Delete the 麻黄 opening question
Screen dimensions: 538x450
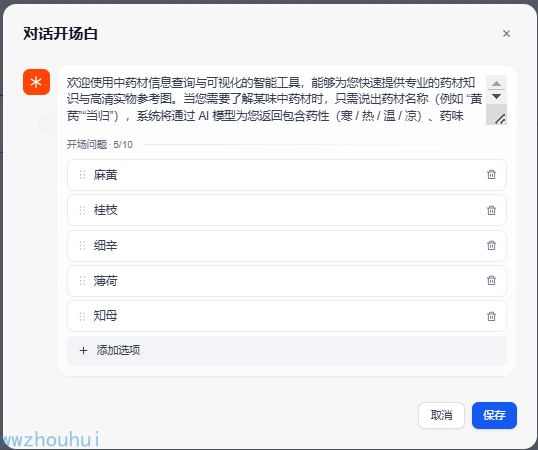coord(491,175)
